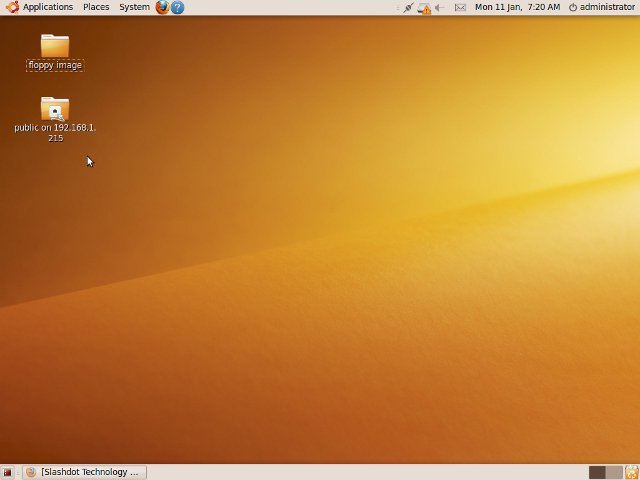The image size is (640, 480).
Task: Select the "public on 192.168.1.215" share folder
Action: 55,108
